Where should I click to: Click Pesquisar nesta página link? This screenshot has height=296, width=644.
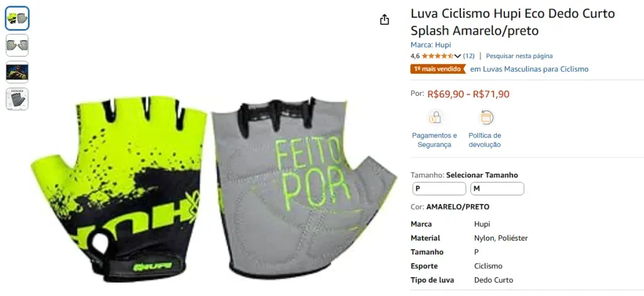coord(519,56)
